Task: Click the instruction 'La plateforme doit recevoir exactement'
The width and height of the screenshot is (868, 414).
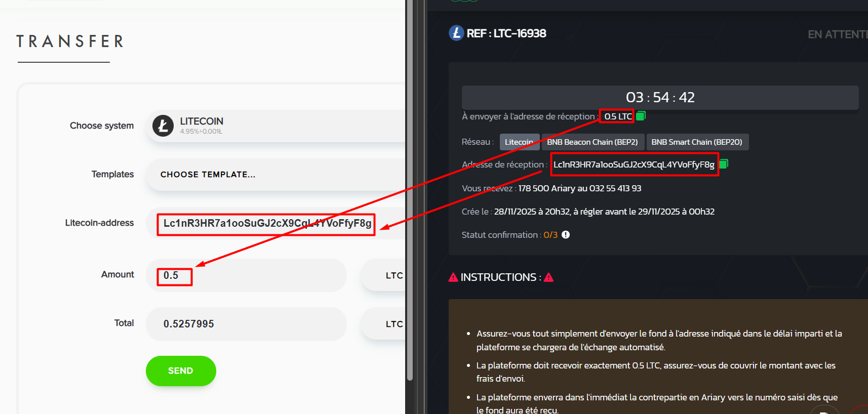Action: point(656,372)
